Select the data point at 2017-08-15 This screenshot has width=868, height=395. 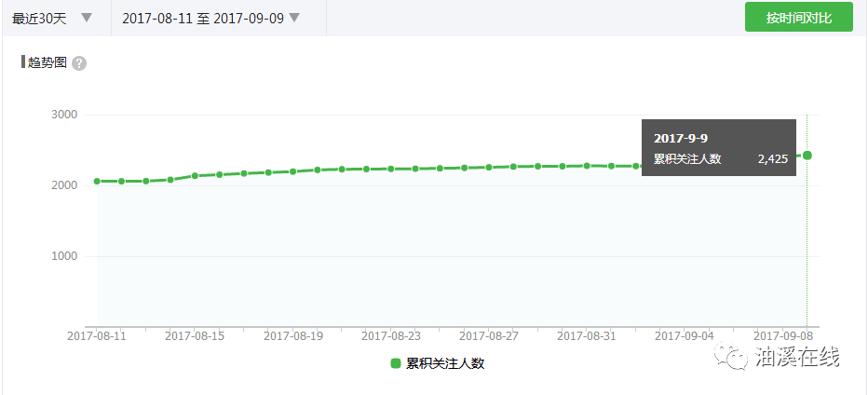[195, 176]
